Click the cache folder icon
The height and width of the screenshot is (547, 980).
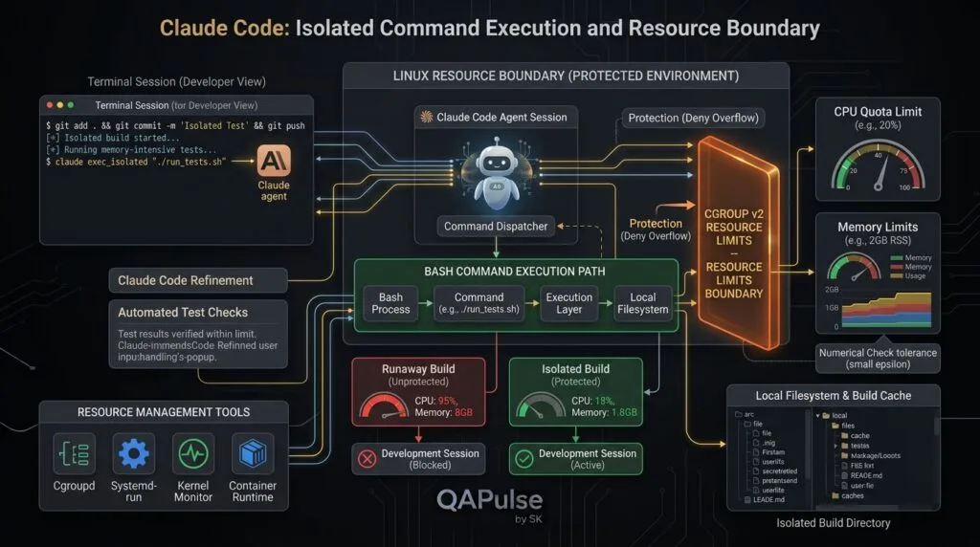click(844, 436)
